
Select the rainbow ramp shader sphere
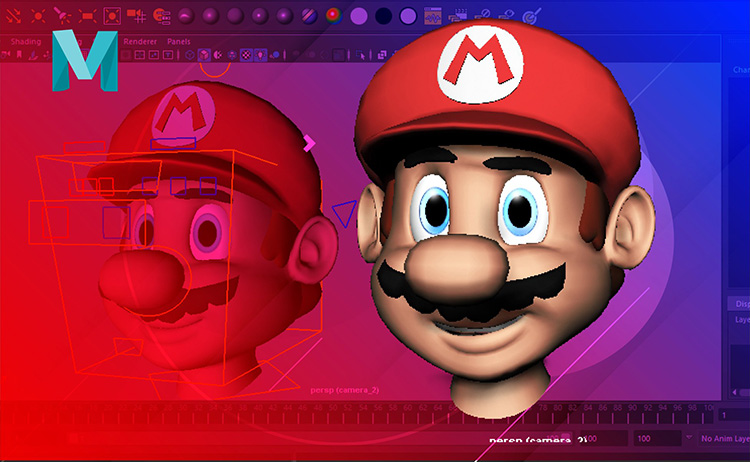coord(334,16)
